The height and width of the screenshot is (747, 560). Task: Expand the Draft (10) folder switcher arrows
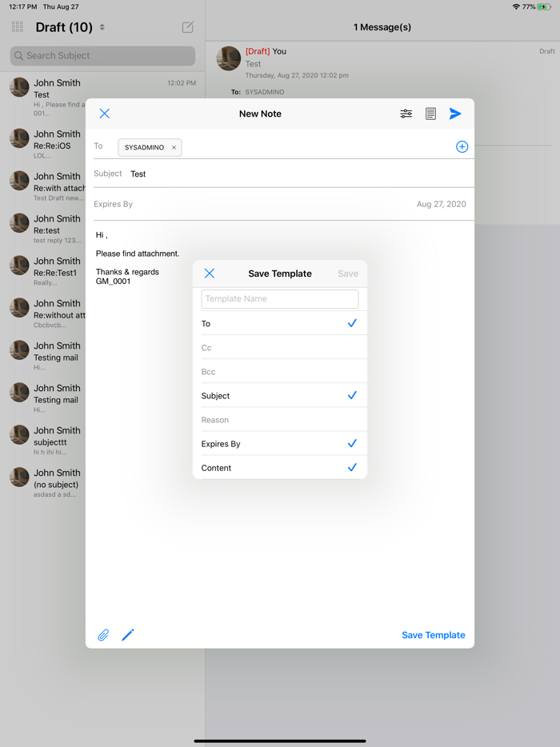(x=102, y=27)
